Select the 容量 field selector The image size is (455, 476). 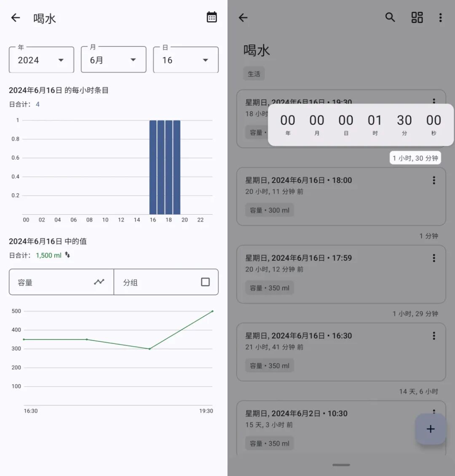[62, 282]
